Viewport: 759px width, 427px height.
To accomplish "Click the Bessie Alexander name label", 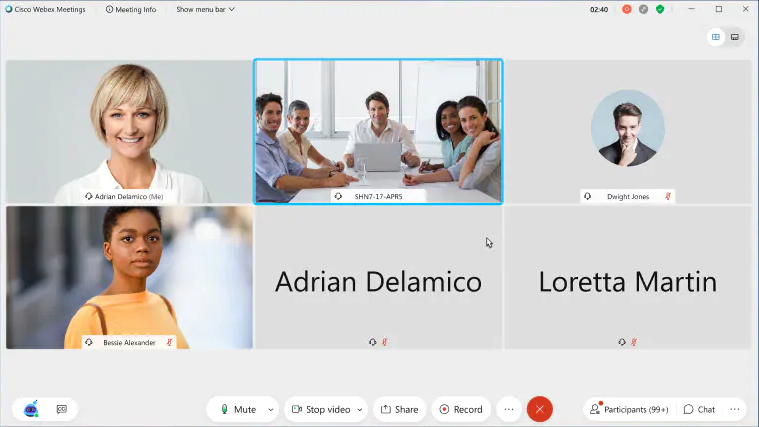I will point(129,342).
